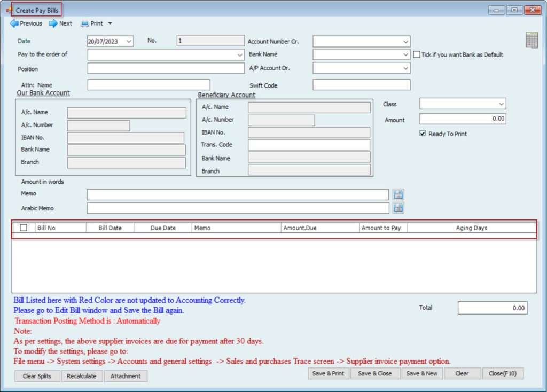Click the save icon beside Memo field
Viewport: 547px width, 392px height.
point(398,194)
